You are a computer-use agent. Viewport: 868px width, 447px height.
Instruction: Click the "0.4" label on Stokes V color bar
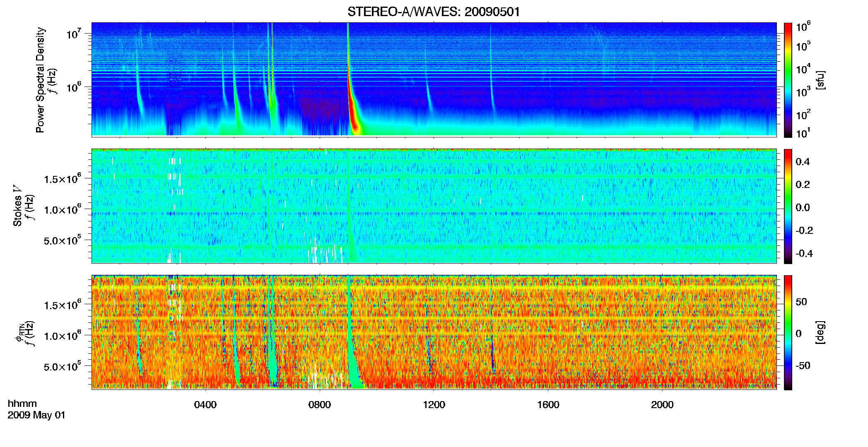[x=803, y=162]
